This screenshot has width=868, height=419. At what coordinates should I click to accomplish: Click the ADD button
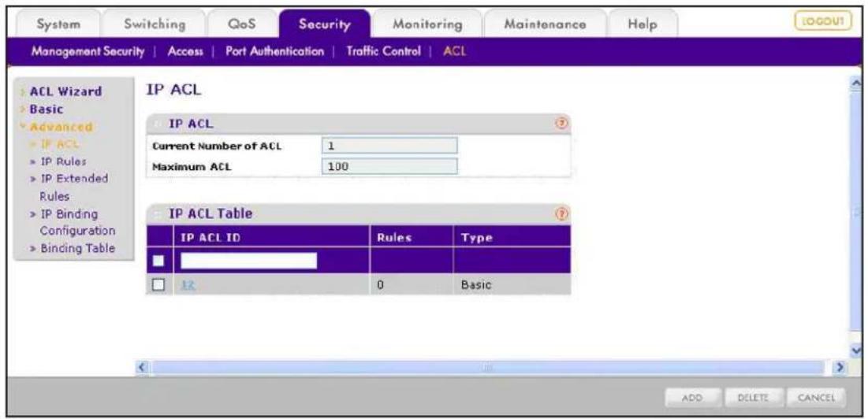[692, 397]
